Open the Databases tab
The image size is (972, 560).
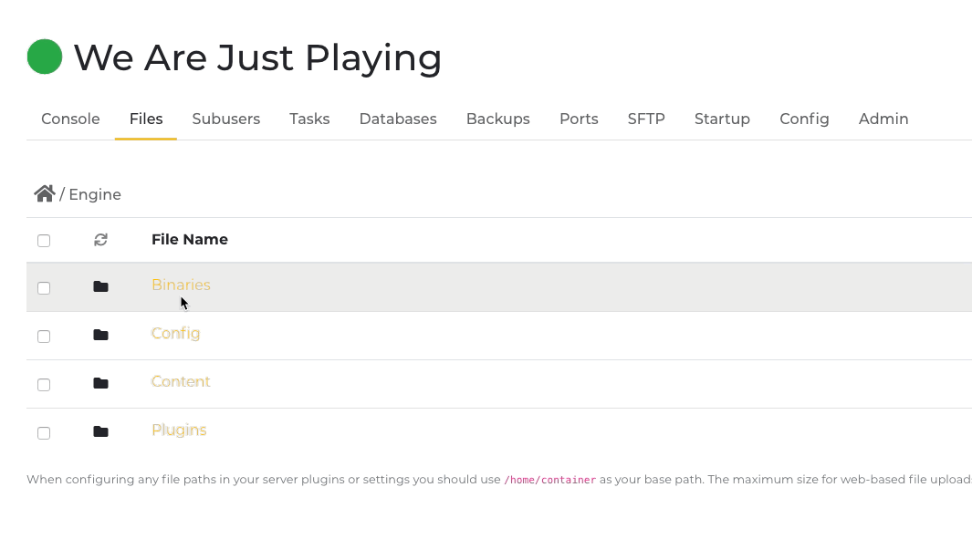[x=398, y=119]
